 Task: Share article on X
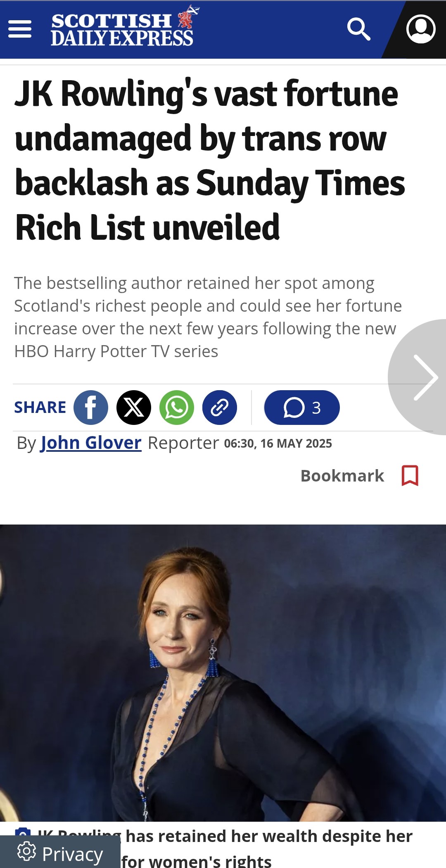tap(134, 408)
